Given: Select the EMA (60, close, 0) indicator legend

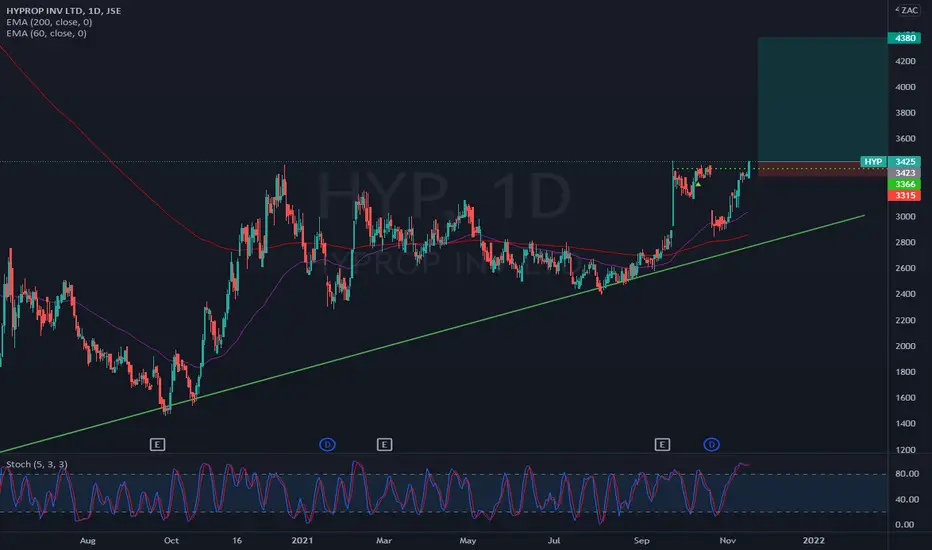Looking at the screenshot, I should pyautogui.click(x=46, y=33).
